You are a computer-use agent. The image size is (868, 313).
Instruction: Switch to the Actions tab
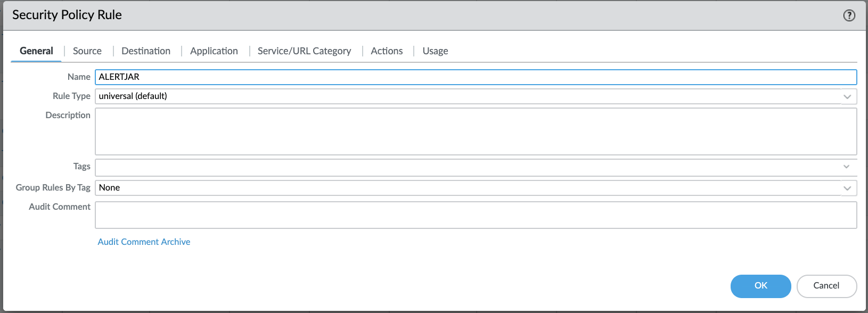[x=387, y=51]
